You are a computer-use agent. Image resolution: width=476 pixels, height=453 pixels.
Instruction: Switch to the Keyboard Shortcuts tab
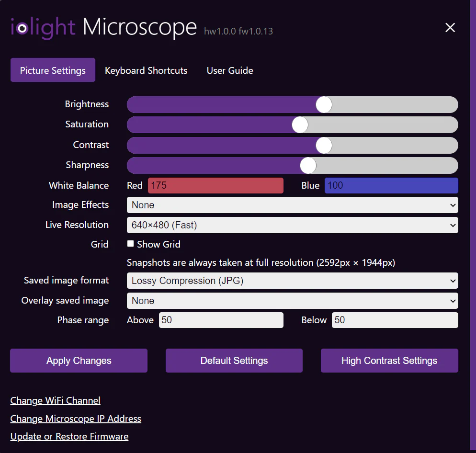tap(146, 70)
